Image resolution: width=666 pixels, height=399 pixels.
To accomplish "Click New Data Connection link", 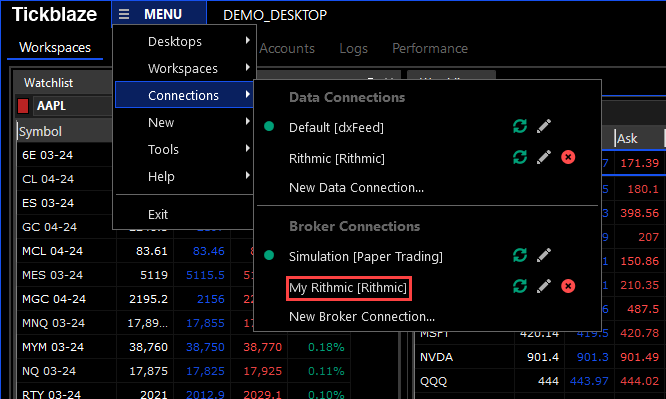I will [356, 187].
